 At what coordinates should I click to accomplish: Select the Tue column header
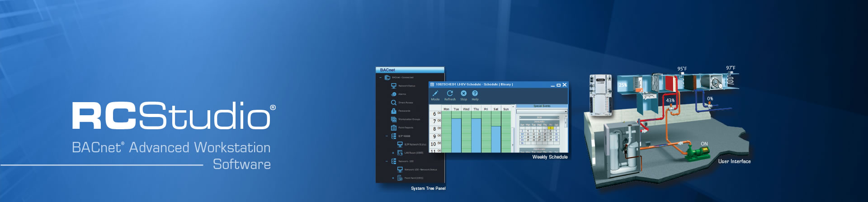point(456,109)
